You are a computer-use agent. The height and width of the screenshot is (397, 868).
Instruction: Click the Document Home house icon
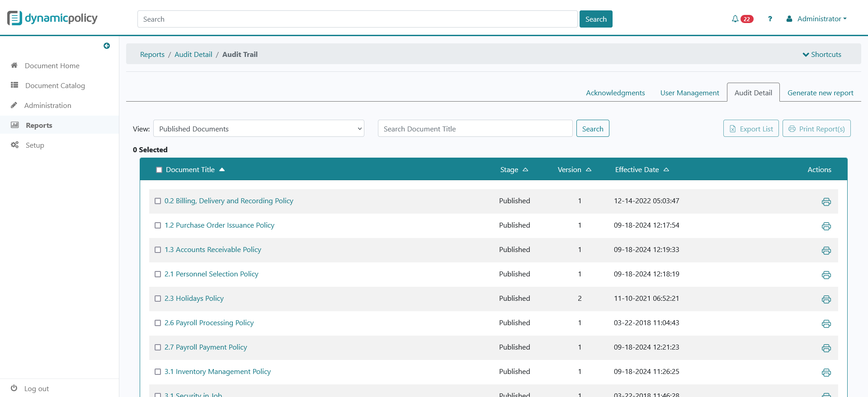click(x=14, y=65)
